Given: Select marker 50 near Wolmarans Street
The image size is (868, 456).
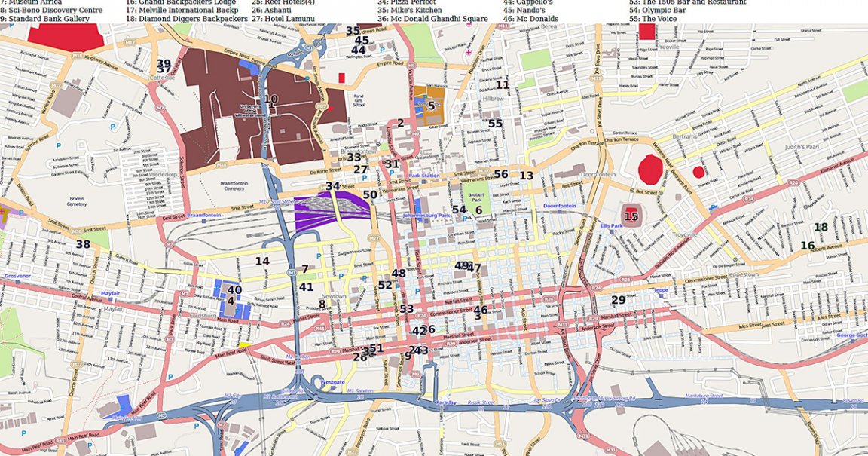Looking at the screenshot, I should coord(369,194).
